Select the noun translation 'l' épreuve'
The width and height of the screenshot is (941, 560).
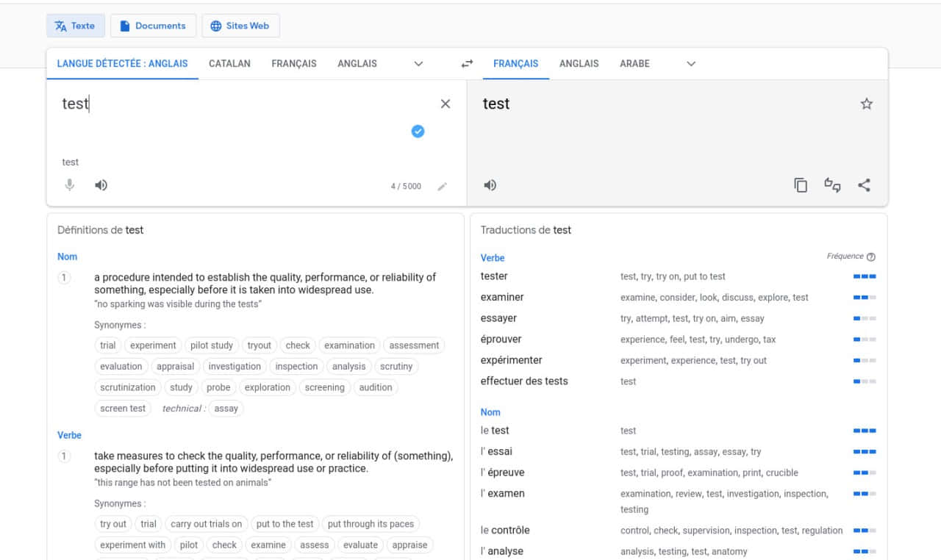point(503,473)
